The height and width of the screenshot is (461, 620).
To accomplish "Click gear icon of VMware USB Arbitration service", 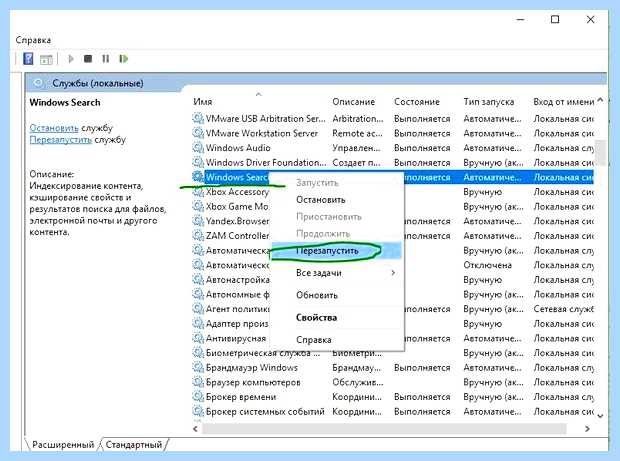I will 198,118.
